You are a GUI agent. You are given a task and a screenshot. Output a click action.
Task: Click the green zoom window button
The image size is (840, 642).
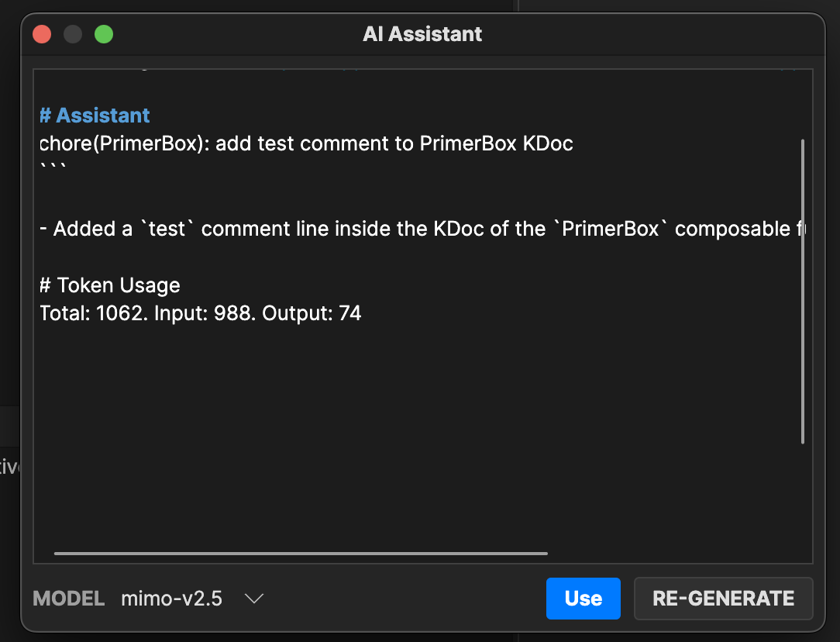pyautogui.click(x=104, y=34)
